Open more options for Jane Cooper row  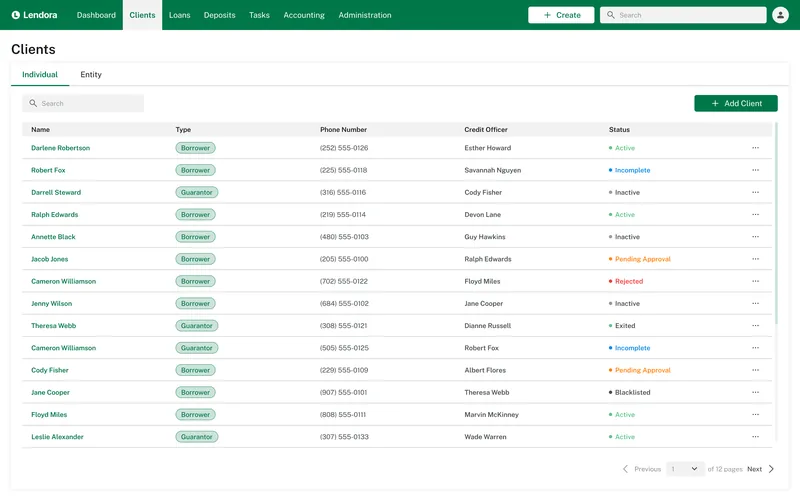pos(755,392)
